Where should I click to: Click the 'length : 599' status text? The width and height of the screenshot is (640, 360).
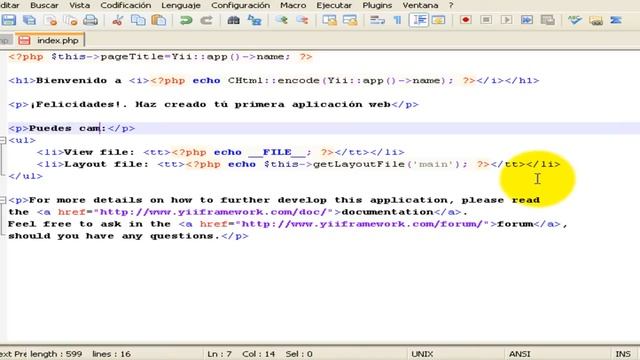(56, 354)
